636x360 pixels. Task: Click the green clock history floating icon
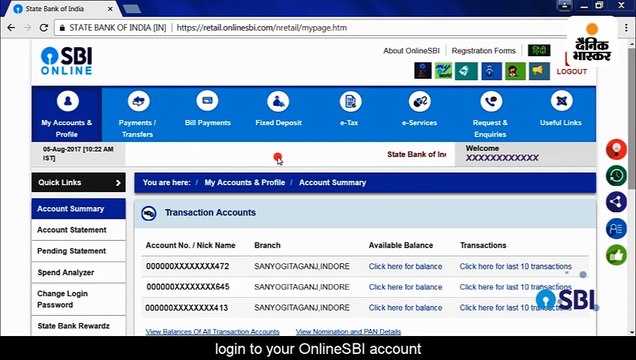[616, 176]
